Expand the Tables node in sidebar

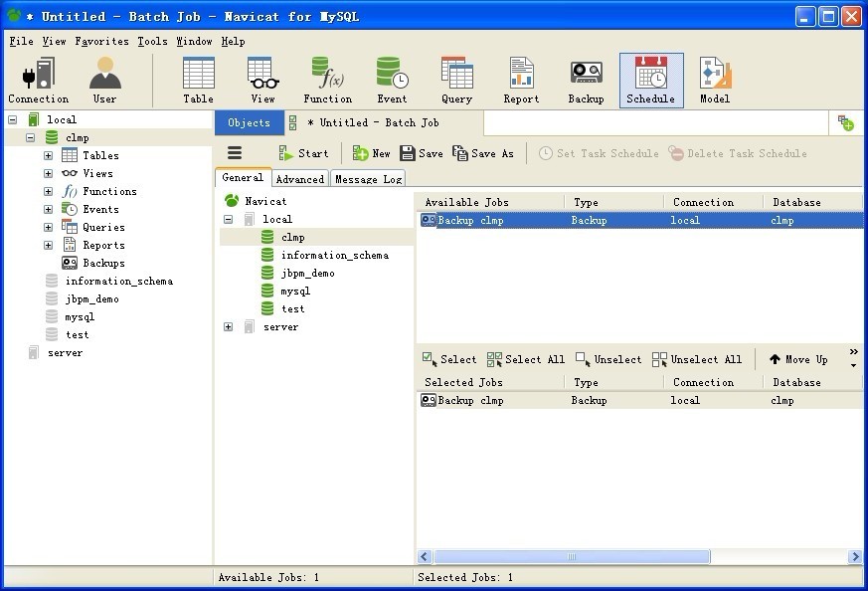[48, 155]
